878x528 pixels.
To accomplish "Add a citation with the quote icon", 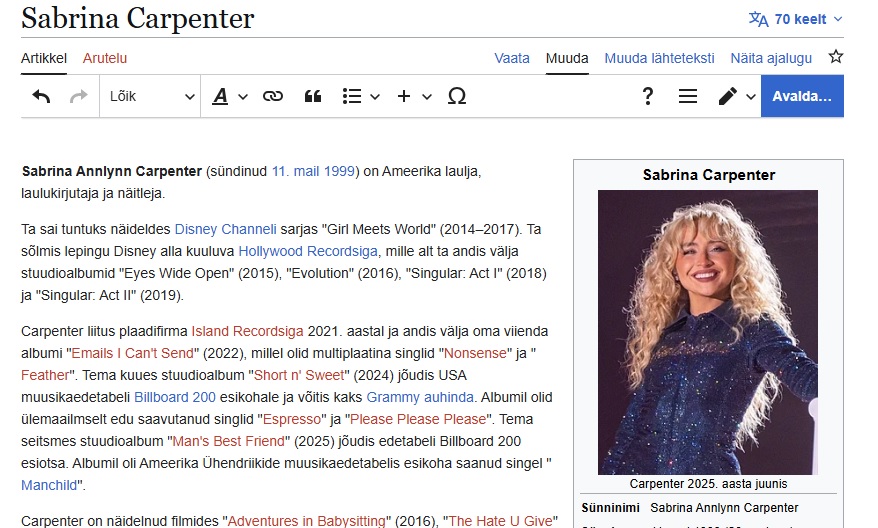I will click(x=312, y=96).
